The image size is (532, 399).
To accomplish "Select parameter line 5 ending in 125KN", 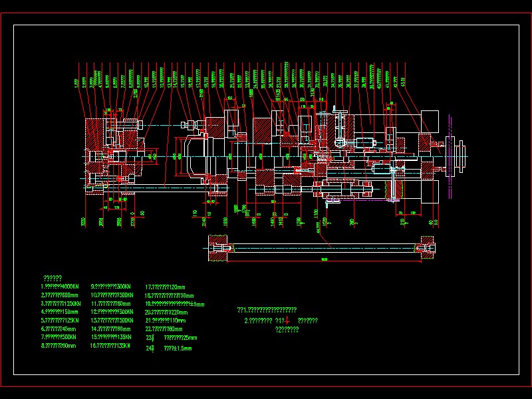I will (60, 321).
